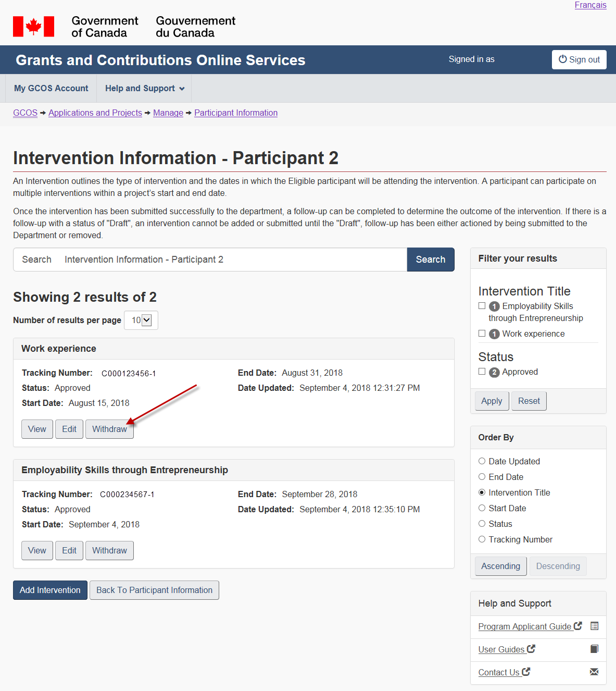Check the Employability Skills filter checkbox
The image size is (616, 691).
click(482, 306)
